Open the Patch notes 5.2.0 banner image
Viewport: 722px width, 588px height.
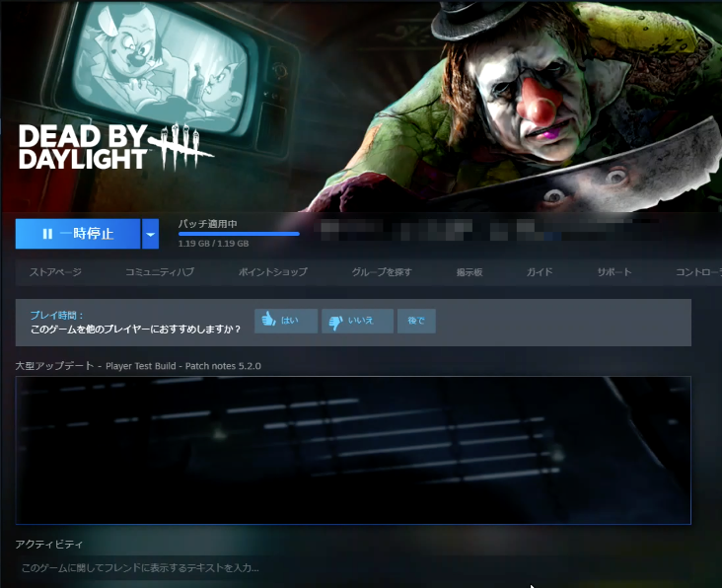point(353,450)
